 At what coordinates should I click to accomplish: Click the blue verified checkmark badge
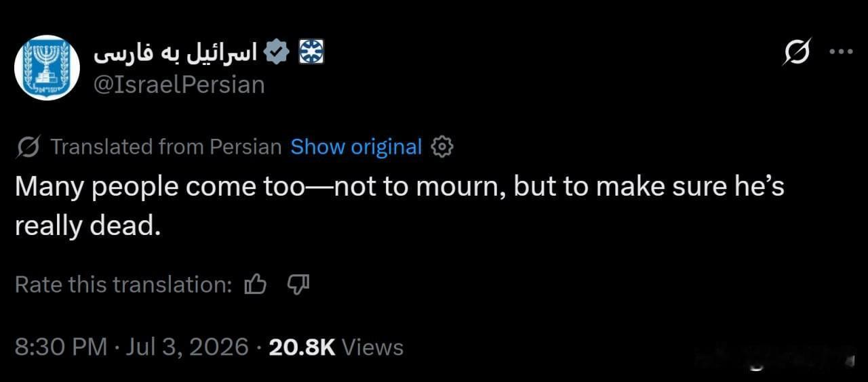click(x=277, y=52)
